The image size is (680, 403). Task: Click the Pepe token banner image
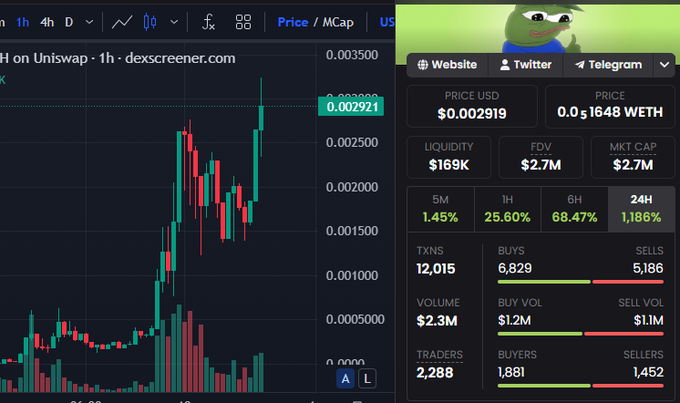(537, 29)
